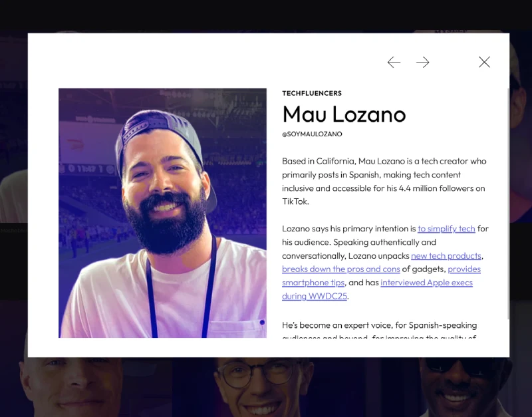Click the 'Mau Lozano' name heading
The height and width of the screenshot is (417, 532).
(344, 114)
